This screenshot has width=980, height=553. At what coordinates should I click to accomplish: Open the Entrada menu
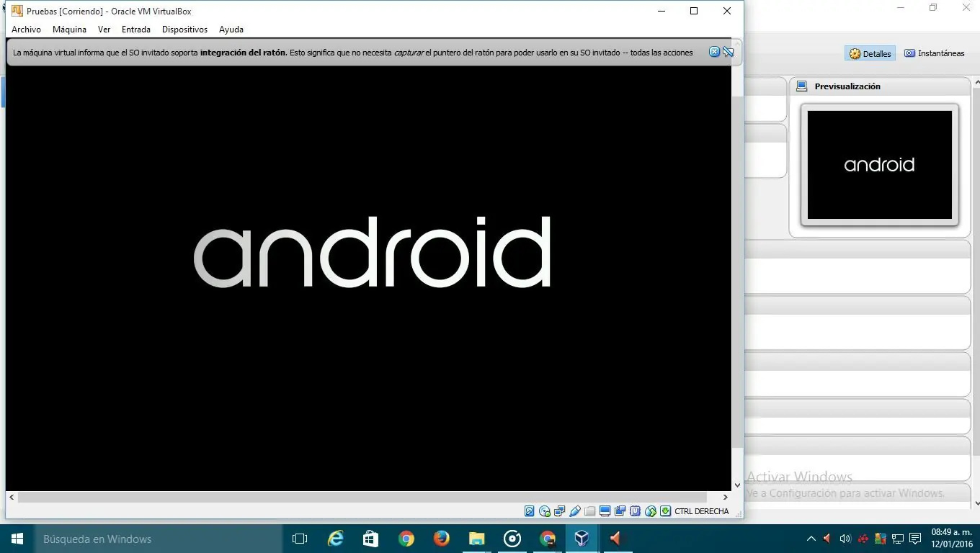pos(135,30)
